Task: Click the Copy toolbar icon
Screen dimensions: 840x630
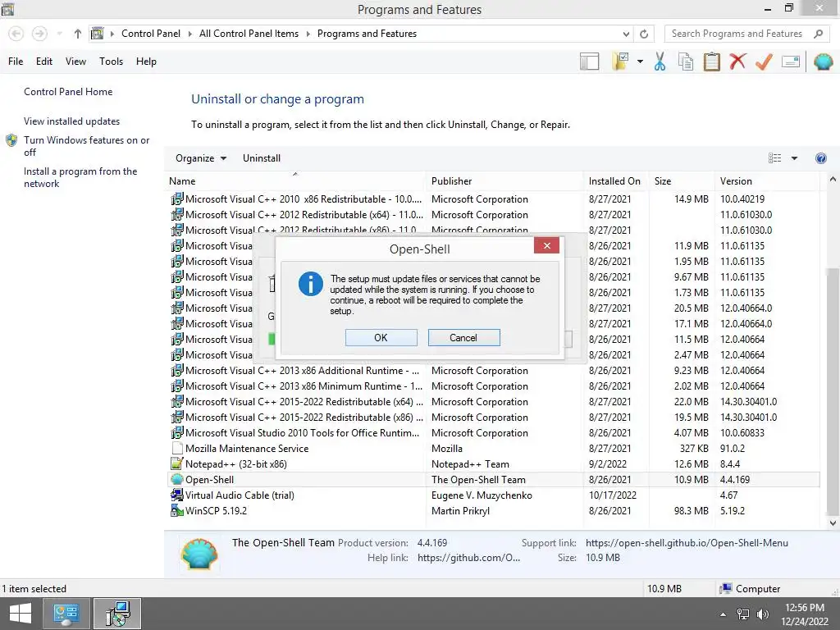Action: click(x=686, y=62)
